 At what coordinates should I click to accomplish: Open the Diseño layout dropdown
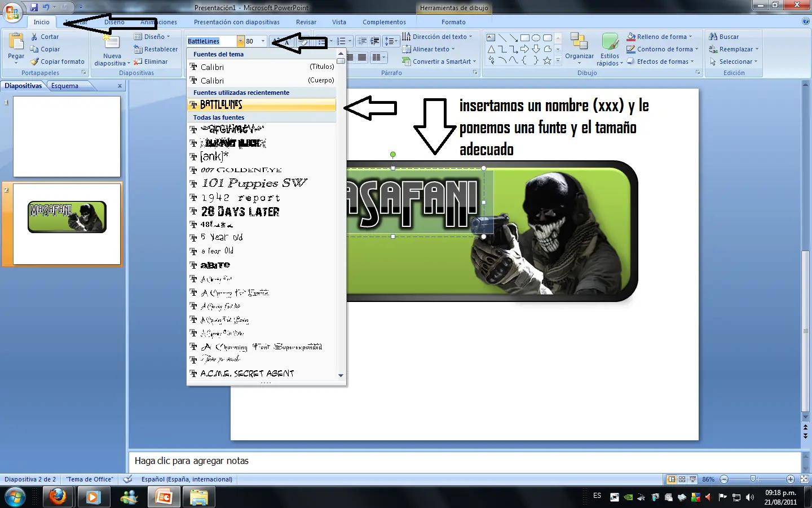[x=152, y=37]
